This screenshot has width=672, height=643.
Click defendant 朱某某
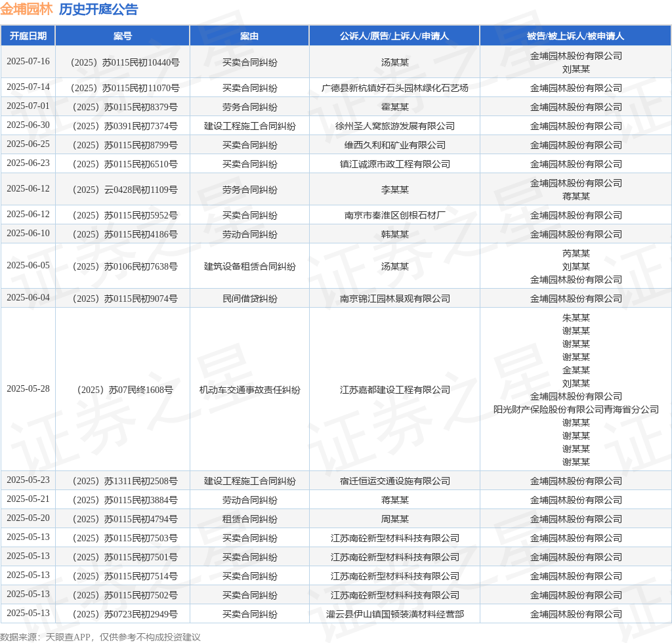[x=576, y=318]
